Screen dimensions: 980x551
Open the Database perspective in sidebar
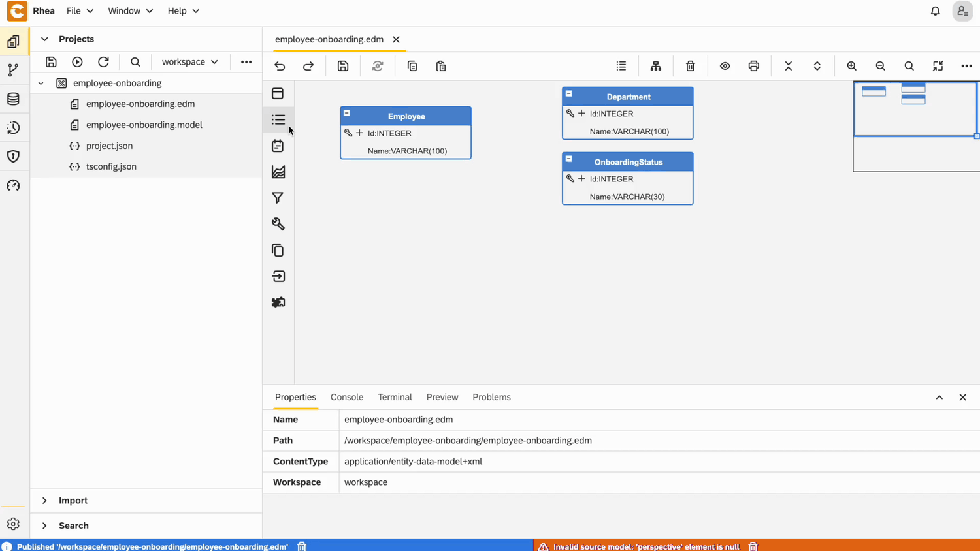coord(13,99)
